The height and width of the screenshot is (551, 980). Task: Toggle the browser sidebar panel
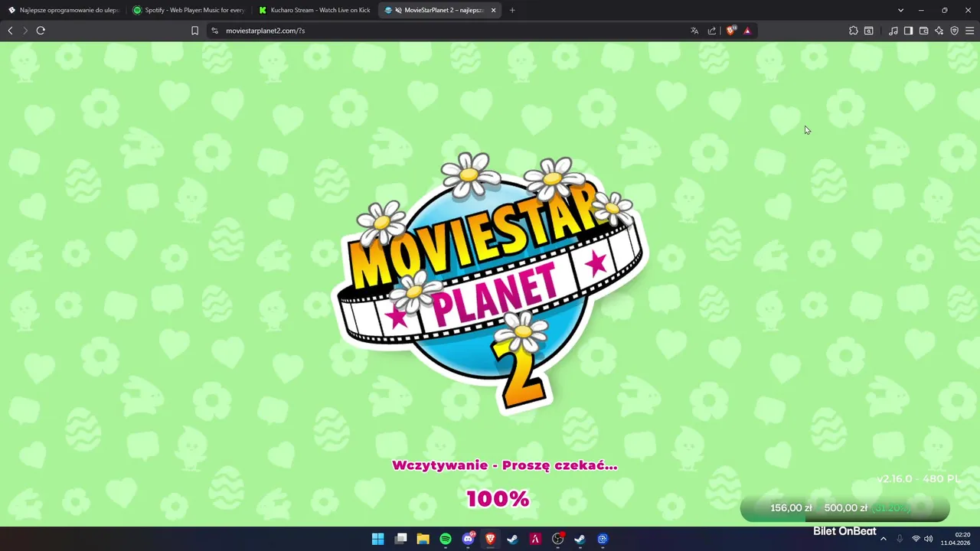(x=908, y=31)
